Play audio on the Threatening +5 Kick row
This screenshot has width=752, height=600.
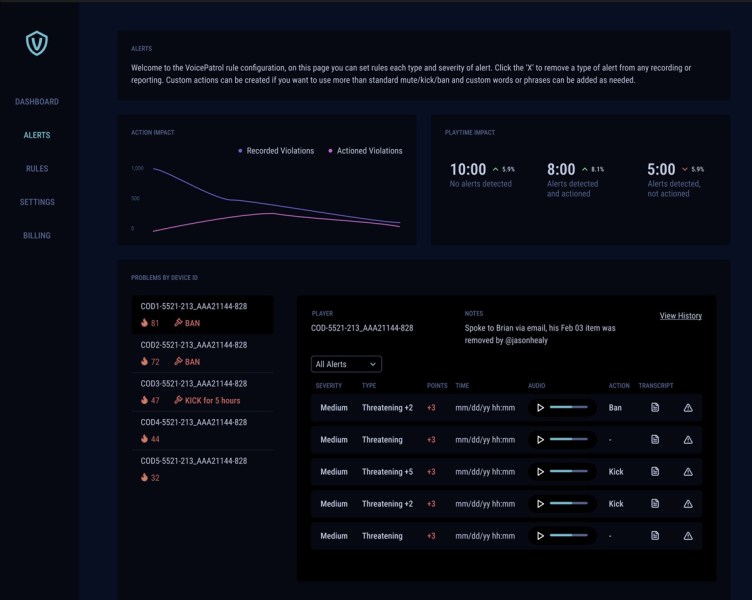click(x=540, y=472)
